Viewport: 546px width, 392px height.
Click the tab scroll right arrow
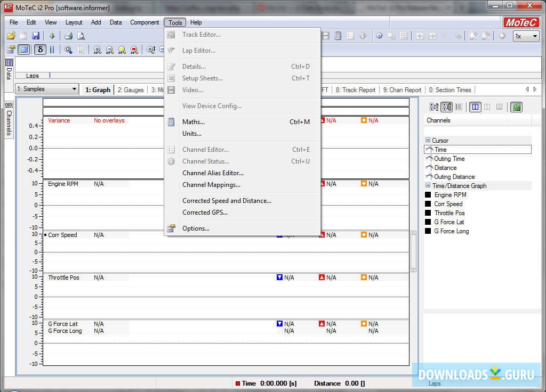point(535,89)
